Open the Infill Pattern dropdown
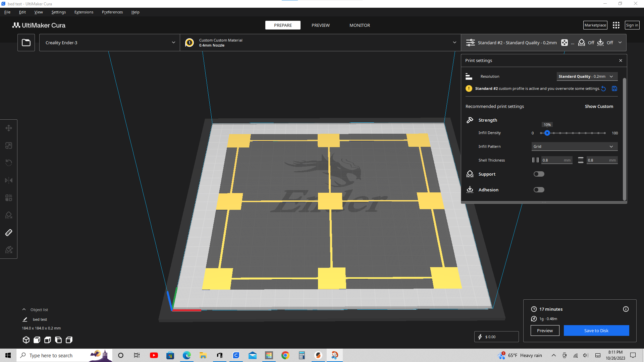The height and width of the screenshot is (362, 644). [574, 146]
